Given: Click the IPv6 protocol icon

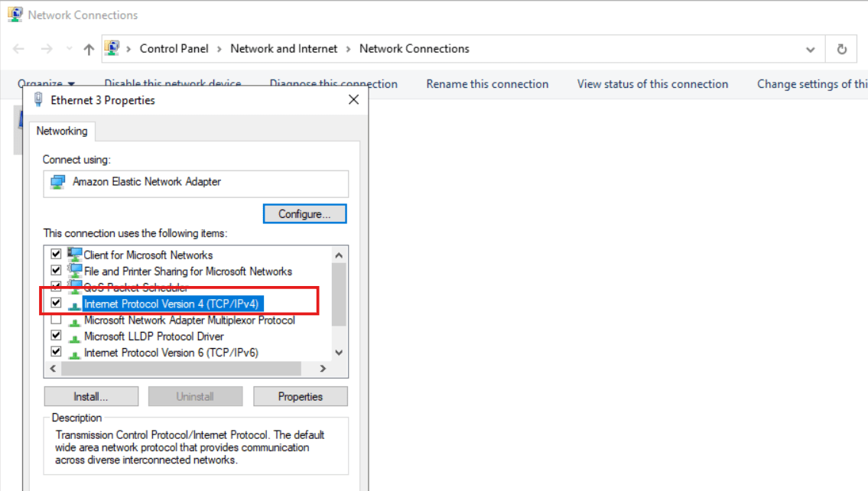Looking at the screenshot, I should click(x=74, y=354).
